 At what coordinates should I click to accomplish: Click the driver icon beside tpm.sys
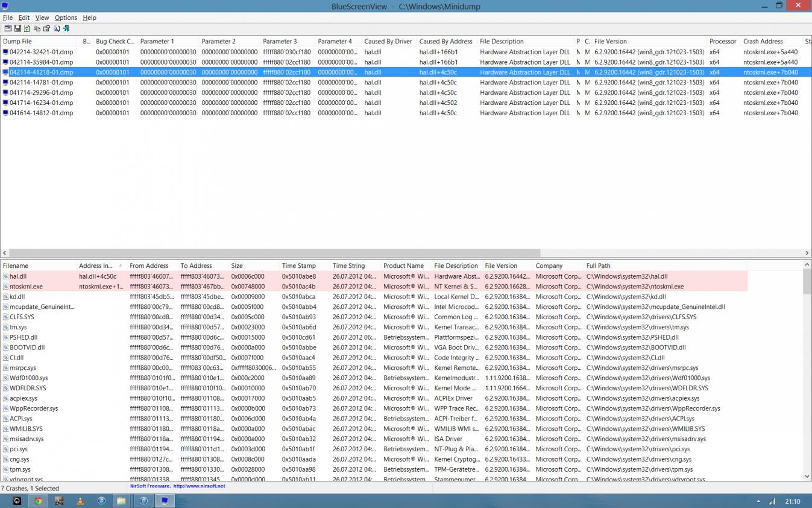(5, 469)
